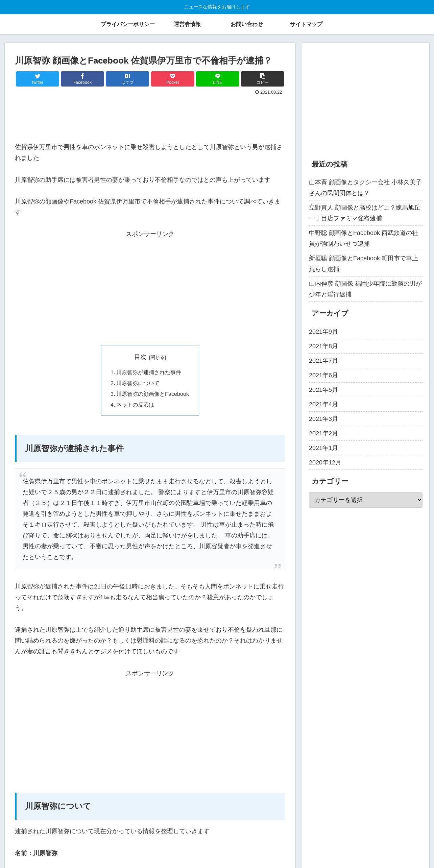
Task: Jump to ネットの反応は in the contents
Action: click(135, 405)
